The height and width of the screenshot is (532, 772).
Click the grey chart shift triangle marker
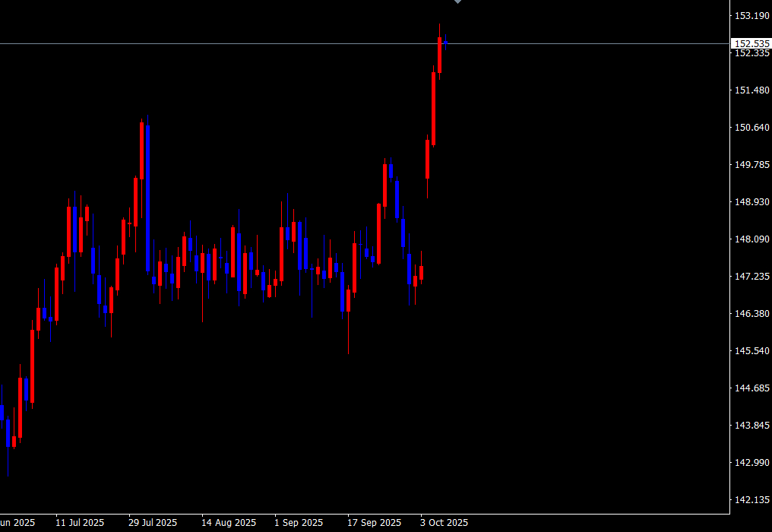pyautogui.click(x=458, y=2)
